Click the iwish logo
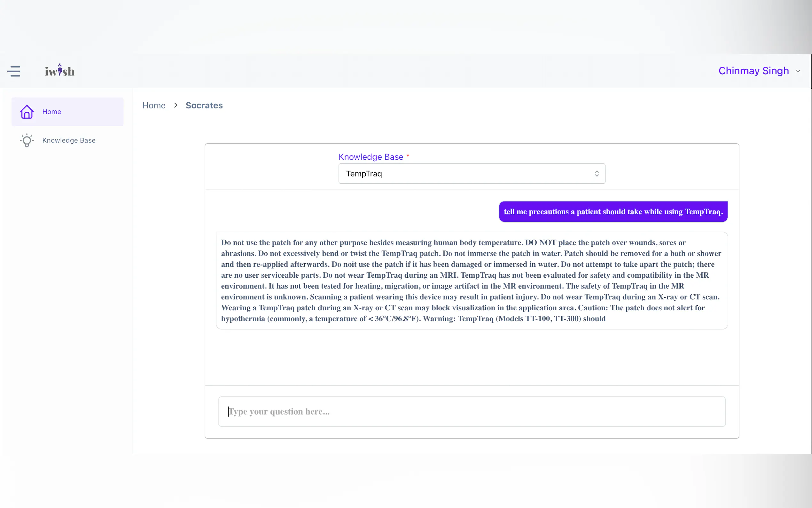Screen dimensions: 812x508 pyautogui.click(x=59, y=71)
